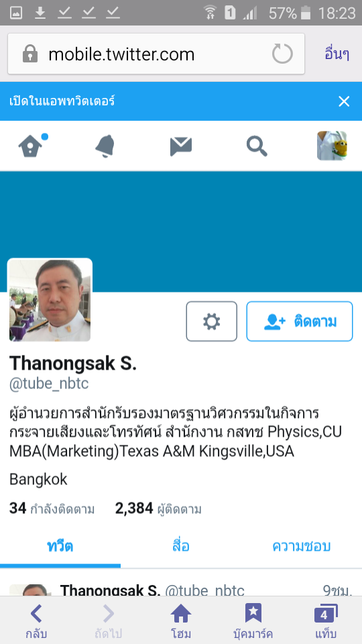This screenshot has height=644, width=362.
Task: Open account menu via top-right avatar
Action: coord(332,146)
